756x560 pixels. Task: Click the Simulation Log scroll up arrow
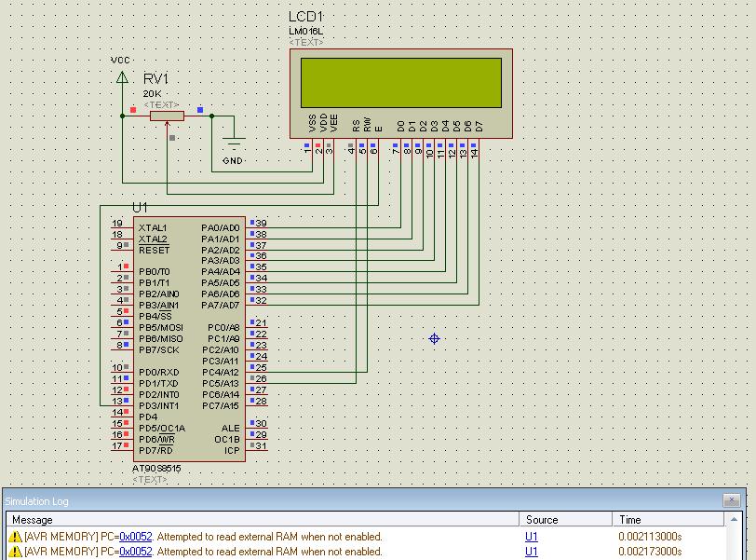point(734,519)
